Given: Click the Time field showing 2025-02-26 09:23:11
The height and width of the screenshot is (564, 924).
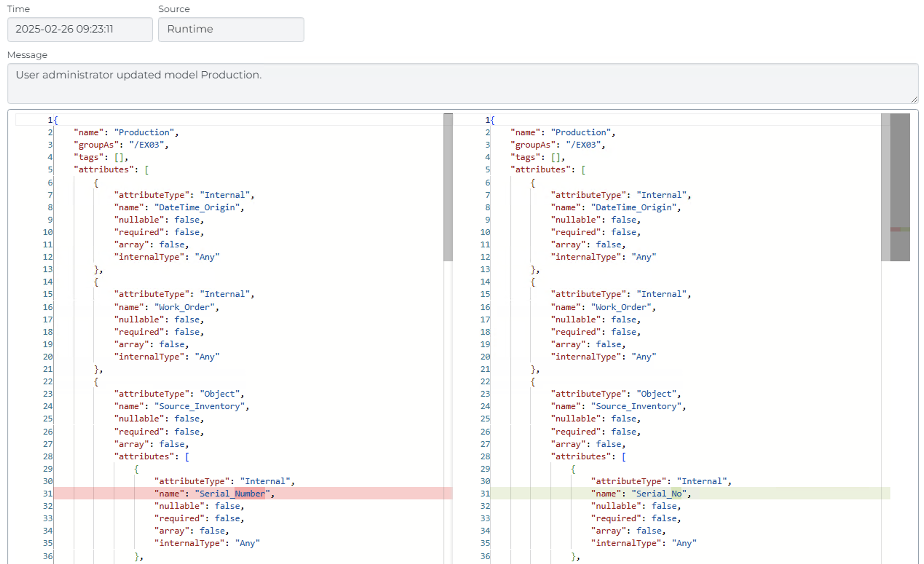Looking at the screenshot, I should [79, 29].
